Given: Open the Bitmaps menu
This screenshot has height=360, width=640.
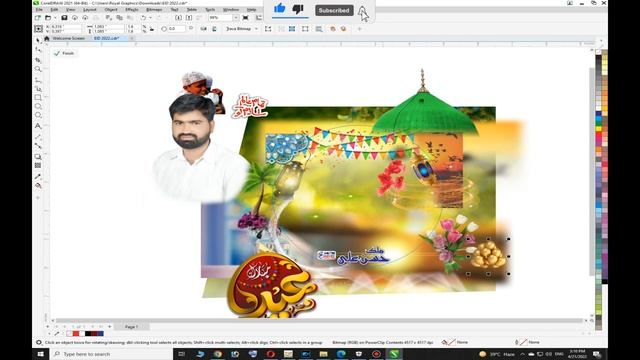Looking at the screenshot, I should [x=154, y=9].
